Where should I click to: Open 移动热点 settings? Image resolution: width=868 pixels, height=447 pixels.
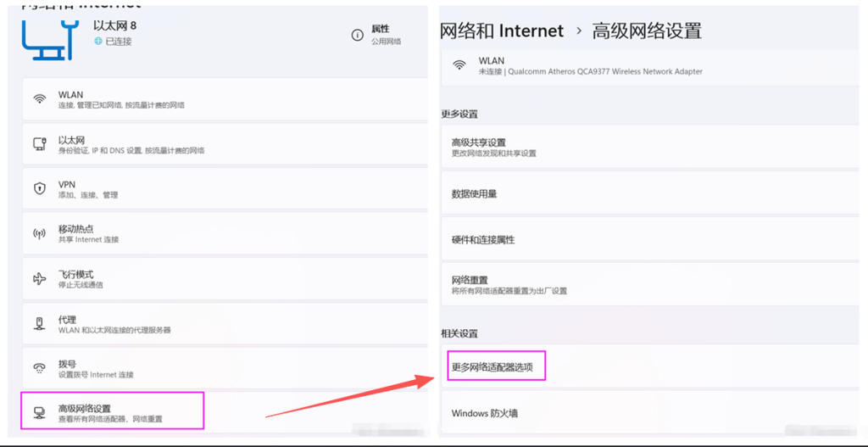pyautogui.click(x=225, y=234)
